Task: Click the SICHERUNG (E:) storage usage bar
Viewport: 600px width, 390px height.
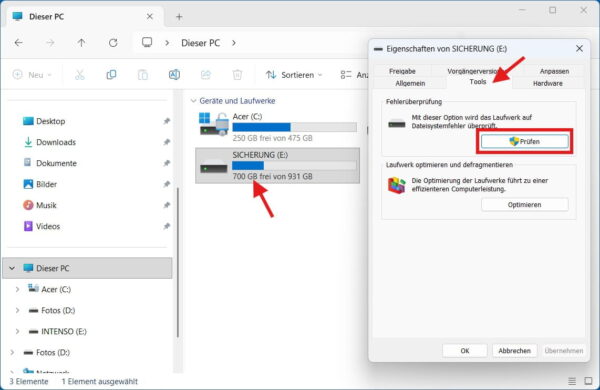Action: click(x=295, y=166)
